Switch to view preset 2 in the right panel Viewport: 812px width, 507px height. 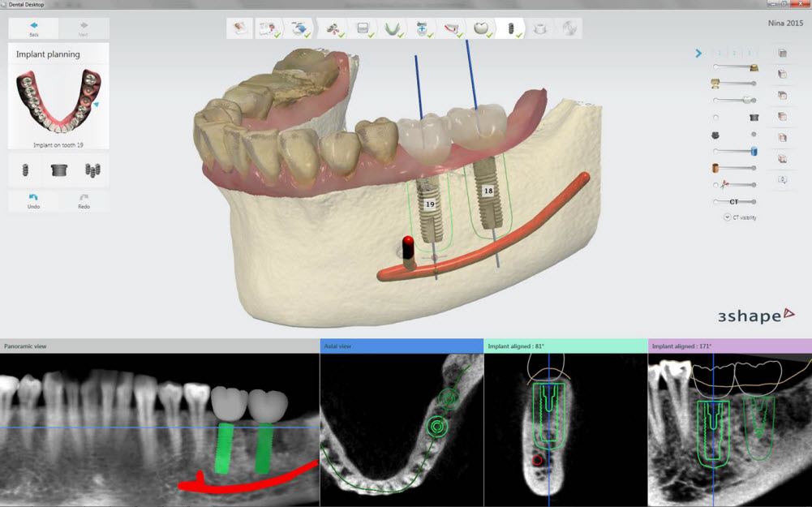point(733,53)
